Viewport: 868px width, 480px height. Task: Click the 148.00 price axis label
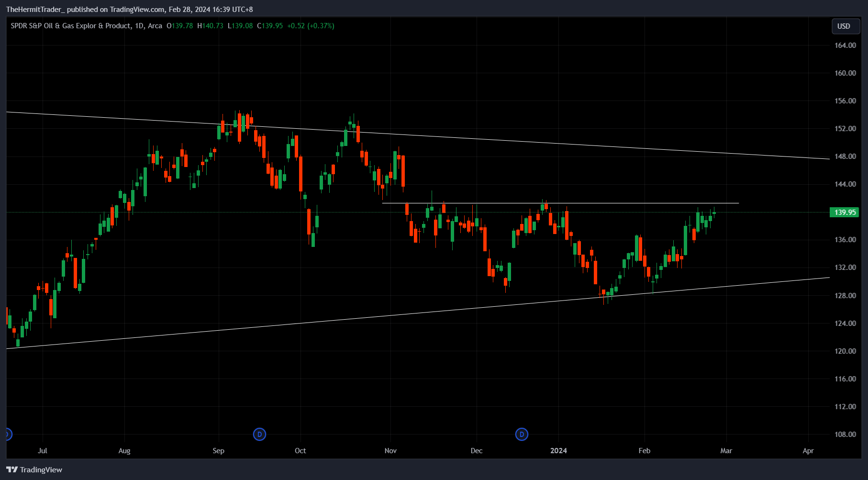(845, 156)
